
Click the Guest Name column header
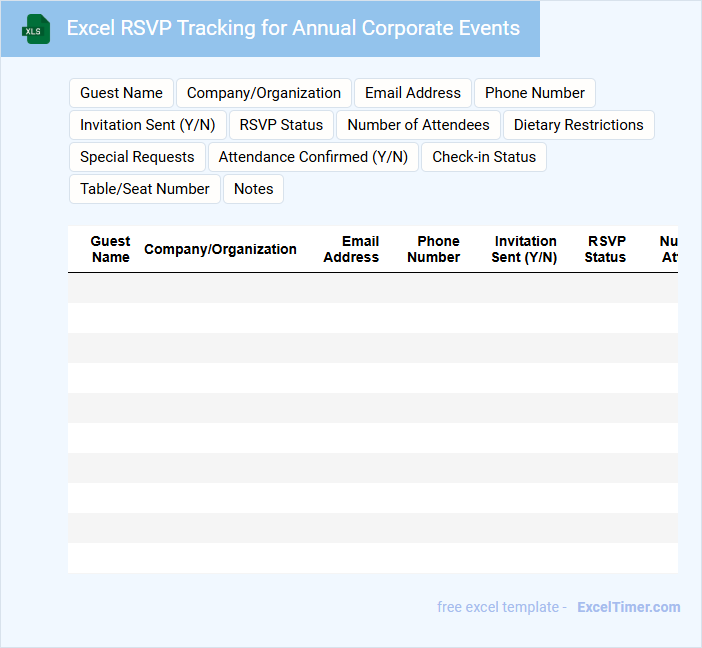pos(110,249)
